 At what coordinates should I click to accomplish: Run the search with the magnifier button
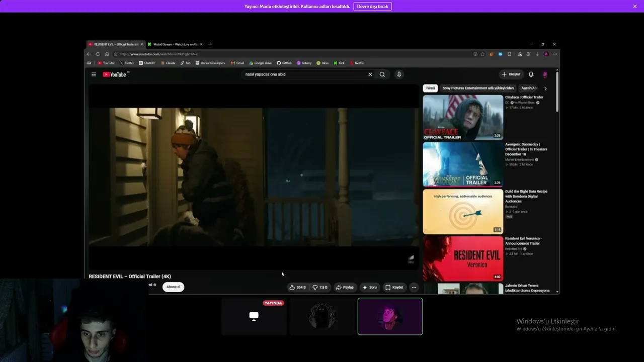[382, 74]
